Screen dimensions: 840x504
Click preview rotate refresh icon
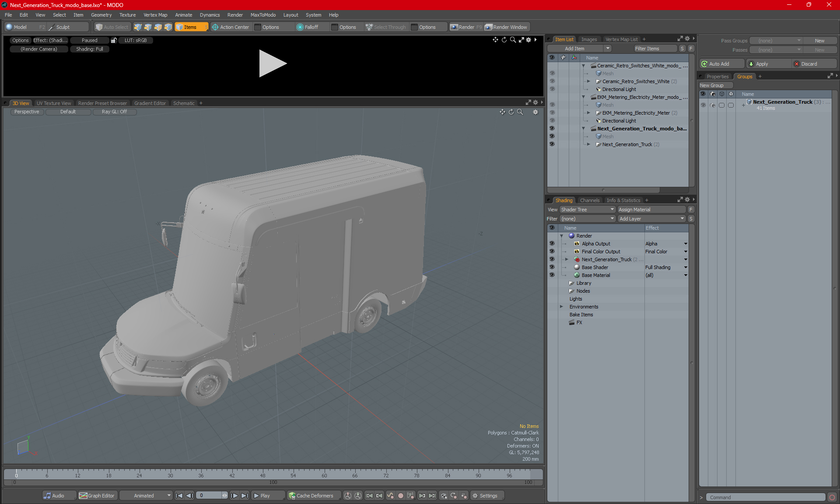pyautogui.click(x=504, y=40)
